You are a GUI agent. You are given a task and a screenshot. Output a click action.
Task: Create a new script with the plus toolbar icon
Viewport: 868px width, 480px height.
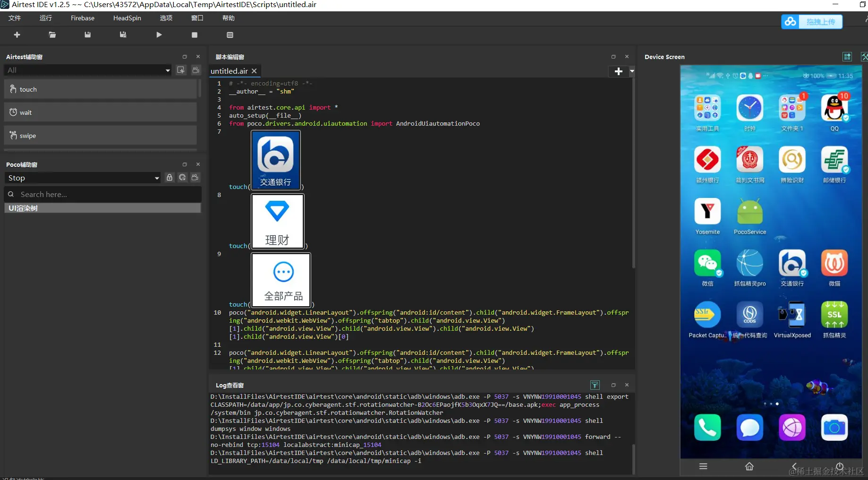pos(17,35)
